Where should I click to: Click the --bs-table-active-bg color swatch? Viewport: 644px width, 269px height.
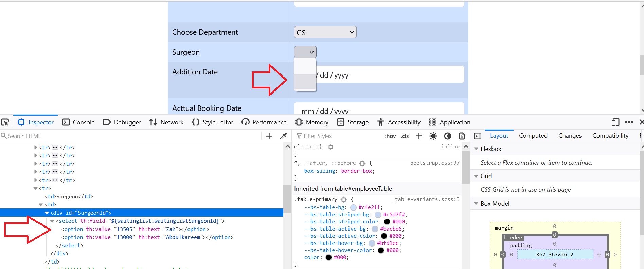pyautogui.click(x=375, y=229)
